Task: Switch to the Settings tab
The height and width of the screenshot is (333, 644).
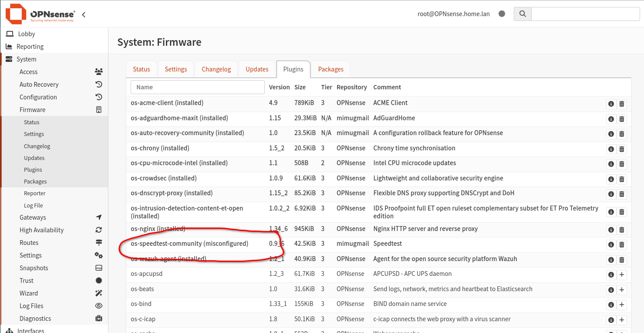Action: pos(176,69)
